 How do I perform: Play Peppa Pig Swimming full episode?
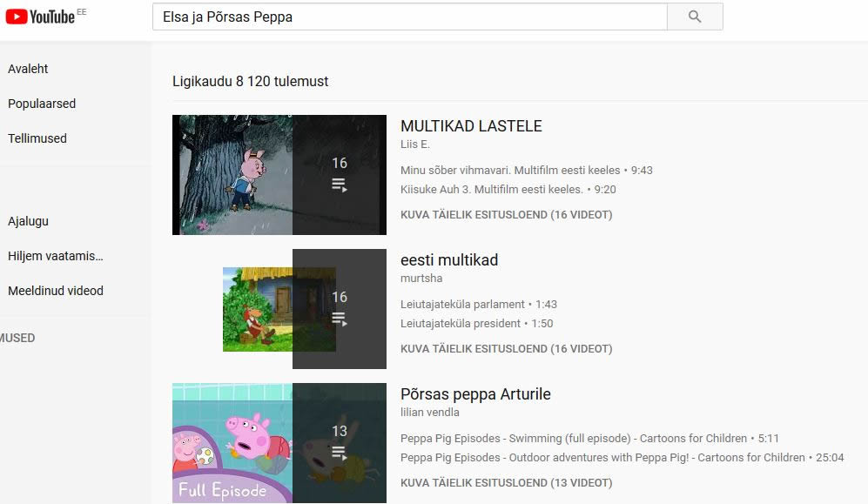pos(589,438)
